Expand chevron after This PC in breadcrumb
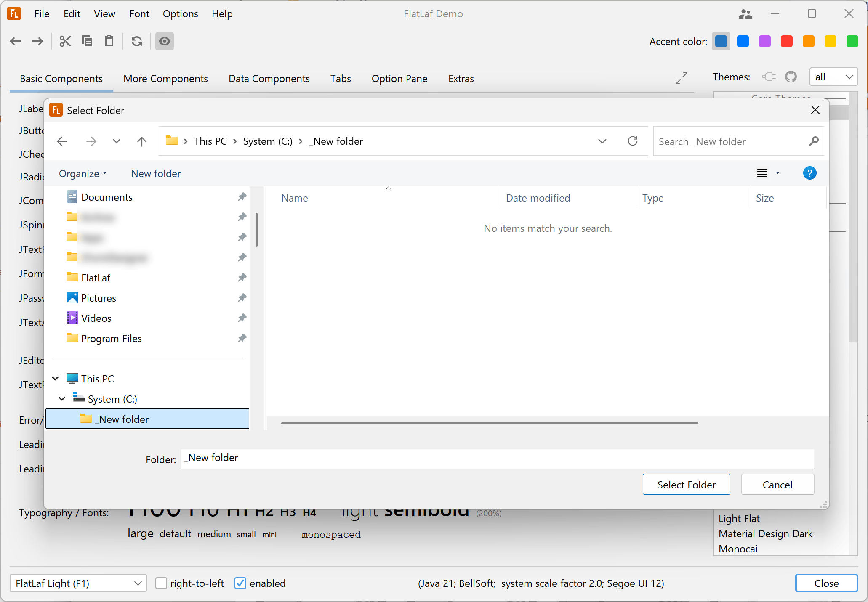 (x=235, y=141)
